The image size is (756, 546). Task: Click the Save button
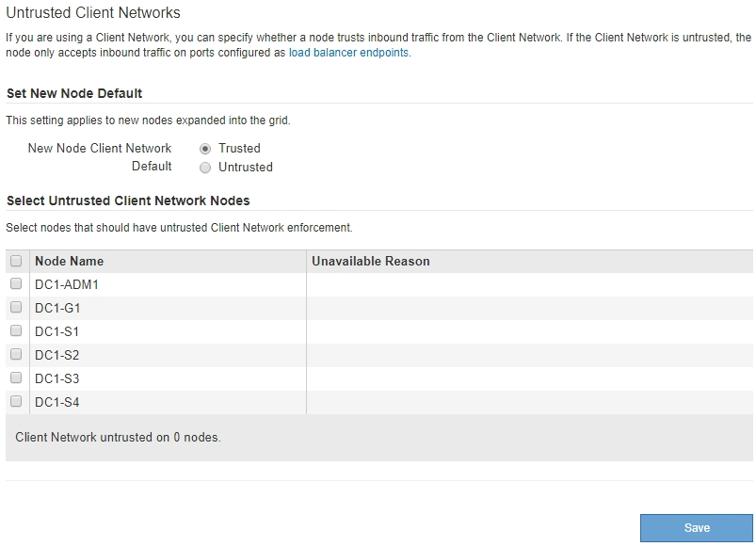coord(697,528)
